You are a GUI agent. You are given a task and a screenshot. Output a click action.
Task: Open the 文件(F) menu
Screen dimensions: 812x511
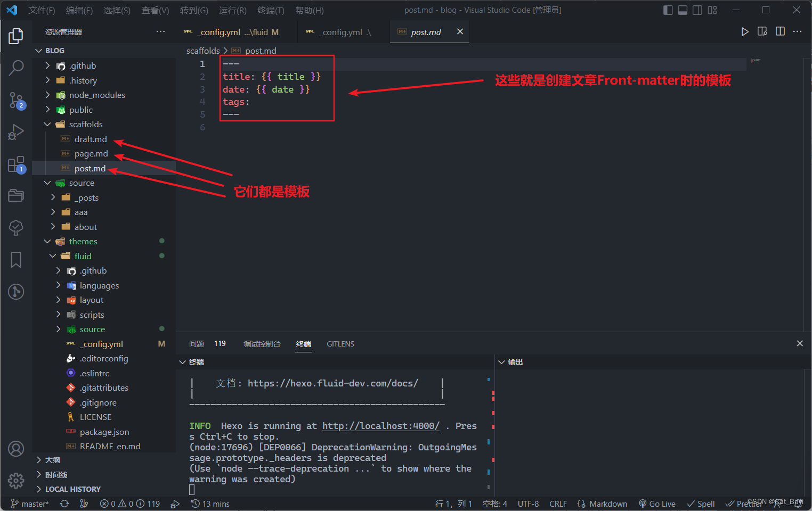click(42, 10)
